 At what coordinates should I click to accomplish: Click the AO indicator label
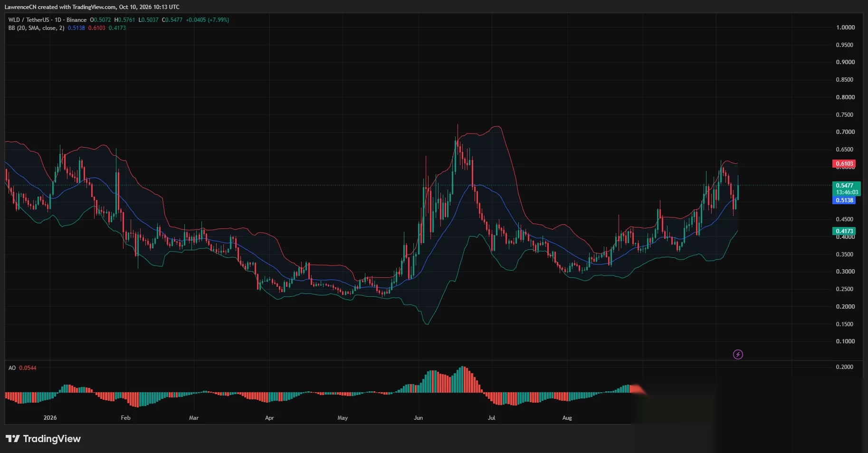click(x=12, y=368)
